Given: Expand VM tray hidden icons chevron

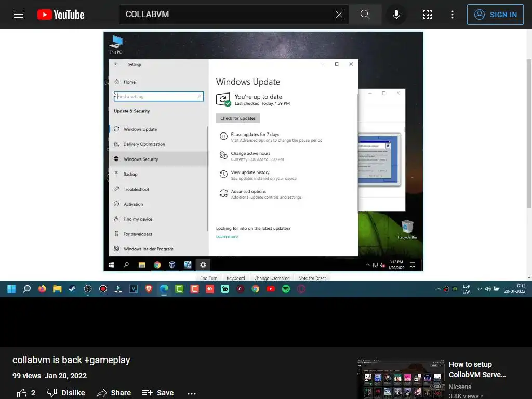Looking at the screenshot, I should click(367, 265).
